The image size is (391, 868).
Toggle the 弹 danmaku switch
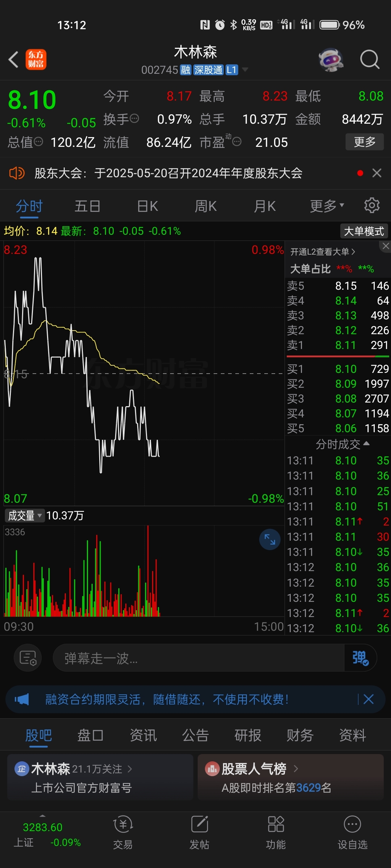coord(360,658)
